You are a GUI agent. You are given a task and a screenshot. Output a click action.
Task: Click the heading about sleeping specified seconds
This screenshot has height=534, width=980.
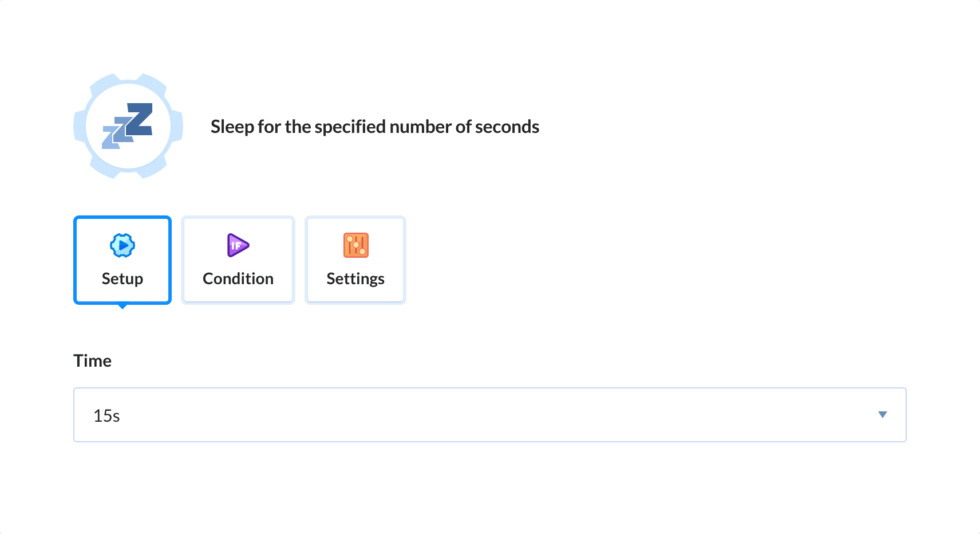(375, 127)
